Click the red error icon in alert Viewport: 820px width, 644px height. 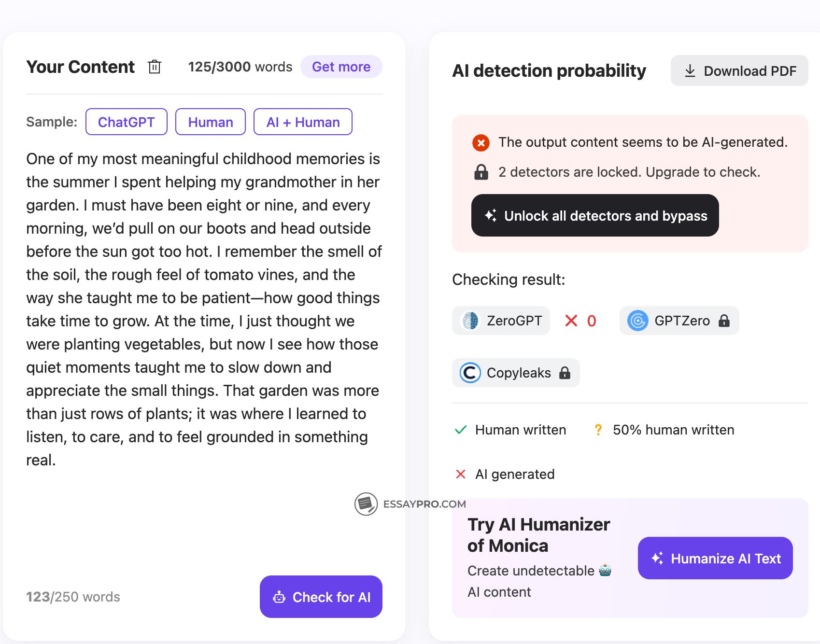(x=481, y=143)
